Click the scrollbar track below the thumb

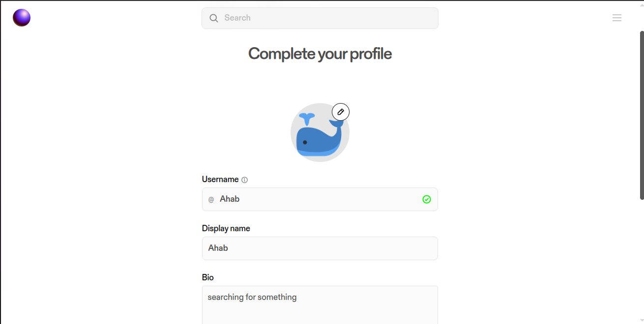[642, 258]
